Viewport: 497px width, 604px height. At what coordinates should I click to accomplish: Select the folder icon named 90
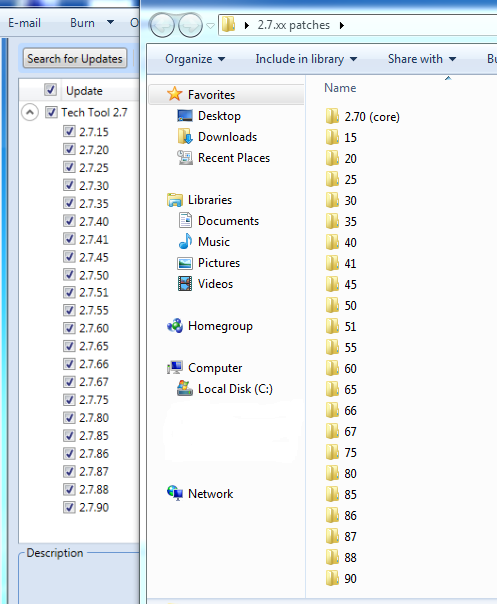click(x=332, y=578)
